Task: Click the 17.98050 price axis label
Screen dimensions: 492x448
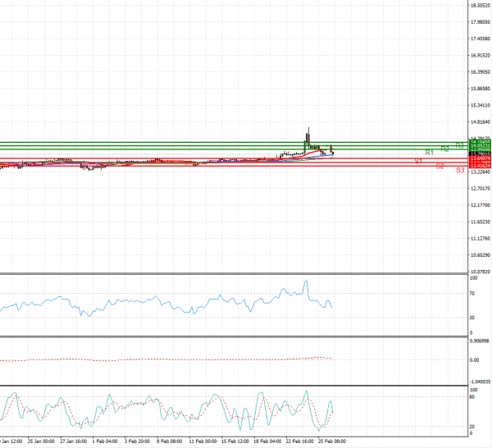Action: click(x=480, y=22)
